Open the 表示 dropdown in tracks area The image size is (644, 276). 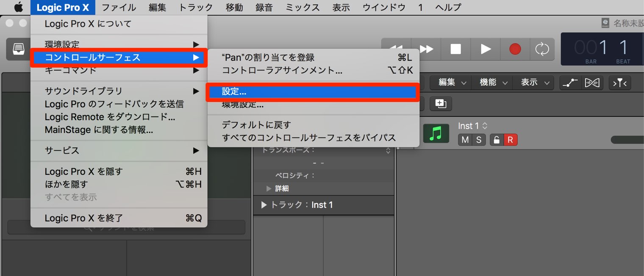pos(534,83)
